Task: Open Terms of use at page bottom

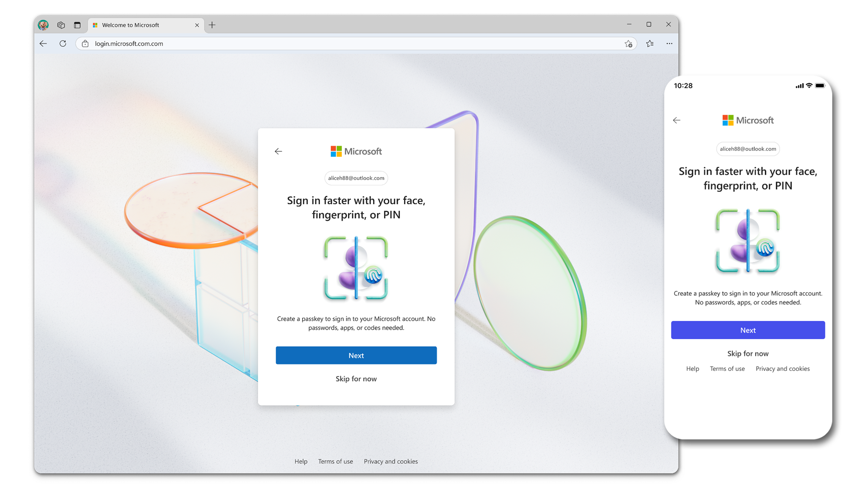Action: [336, 461]
